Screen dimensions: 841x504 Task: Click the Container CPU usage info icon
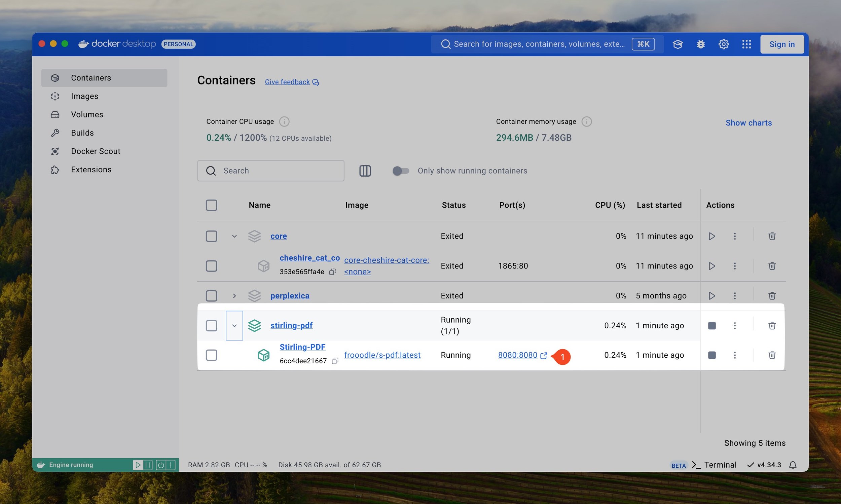(x=284, y=121)
